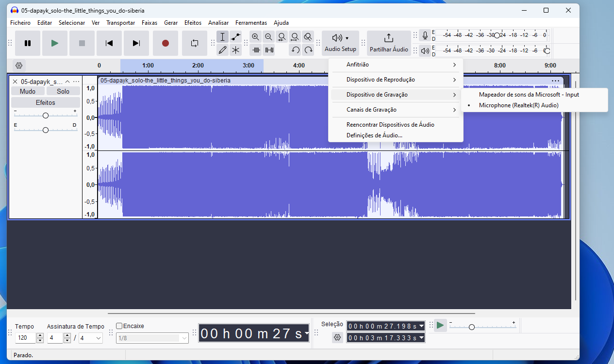The height and width of the screenshot is (364, 614).
Task: Enable the Encaixe snap checkbox
Action: (119, 326)
